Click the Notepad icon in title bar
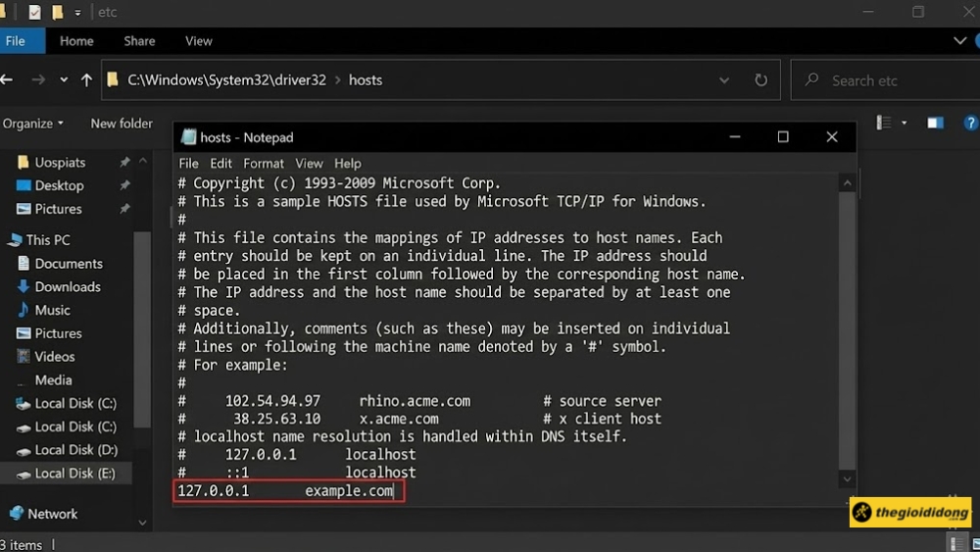Viewport: 980px width, 552px height. tap(188, 137)
